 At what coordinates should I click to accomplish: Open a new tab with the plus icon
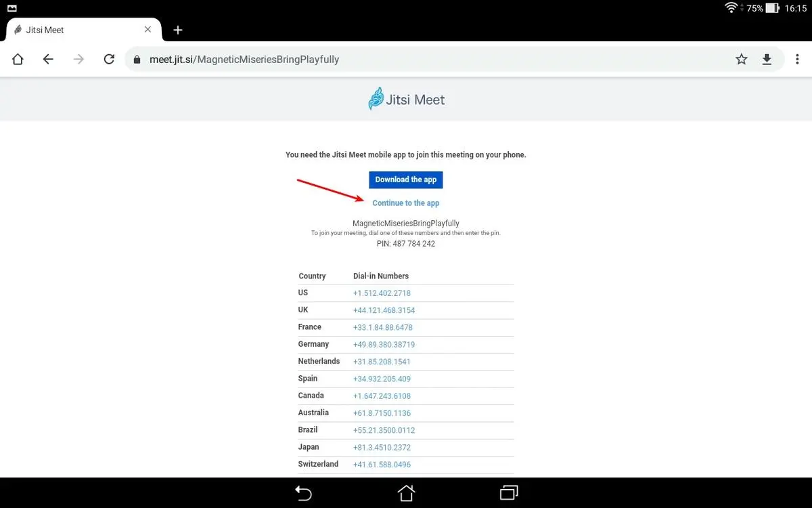(178, 30)
